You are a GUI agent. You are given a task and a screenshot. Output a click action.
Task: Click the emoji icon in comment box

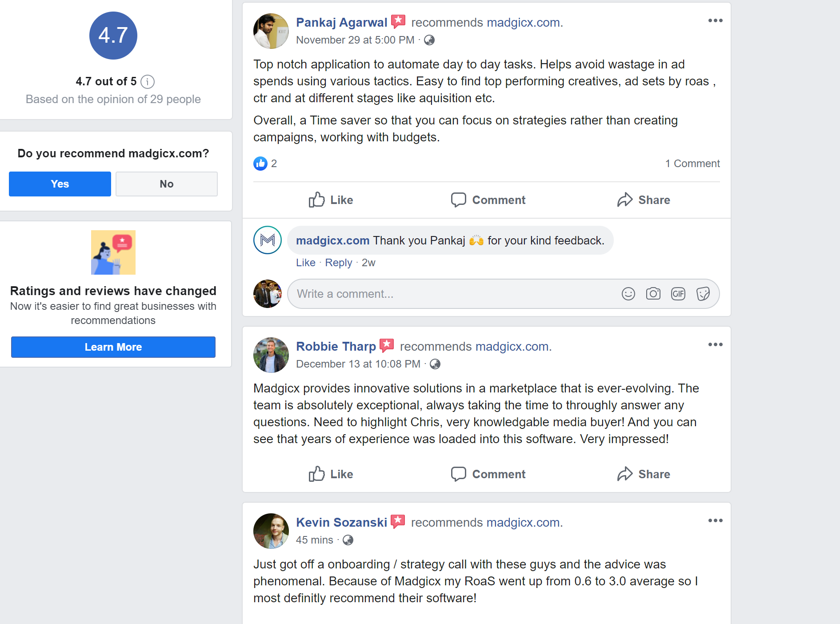[628, 294]
